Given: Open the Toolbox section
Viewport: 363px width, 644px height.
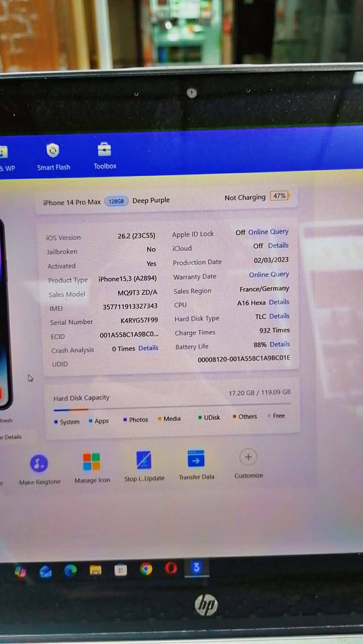Looking at the screenshot, I should [x=104, y=150].
